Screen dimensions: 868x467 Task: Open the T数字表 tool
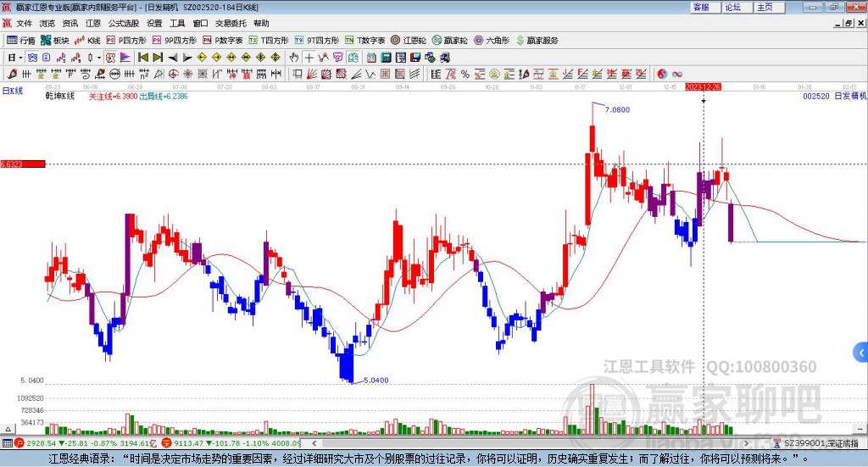364,41
